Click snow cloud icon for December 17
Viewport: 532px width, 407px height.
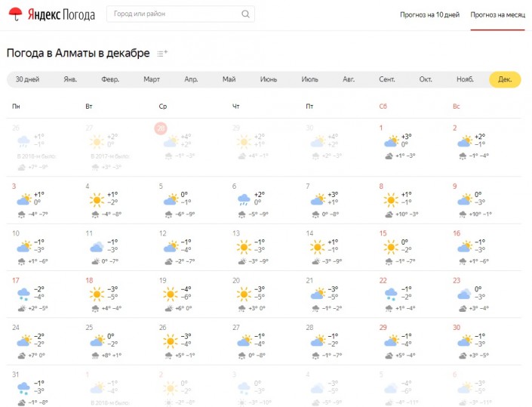23,294
